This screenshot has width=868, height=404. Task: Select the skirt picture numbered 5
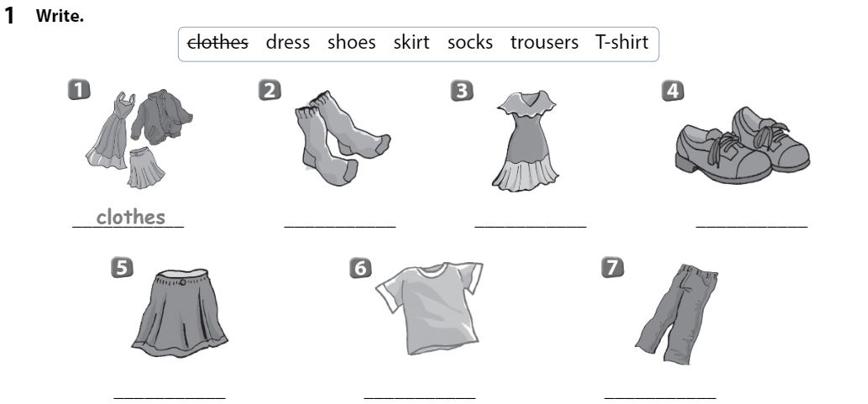click(180, 313)
